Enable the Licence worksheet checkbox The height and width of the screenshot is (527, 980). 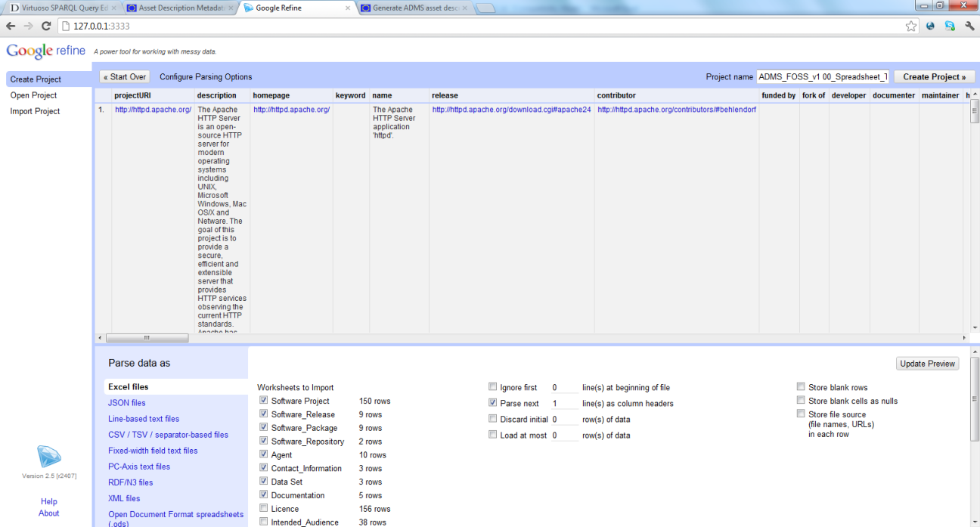point(263,509)
